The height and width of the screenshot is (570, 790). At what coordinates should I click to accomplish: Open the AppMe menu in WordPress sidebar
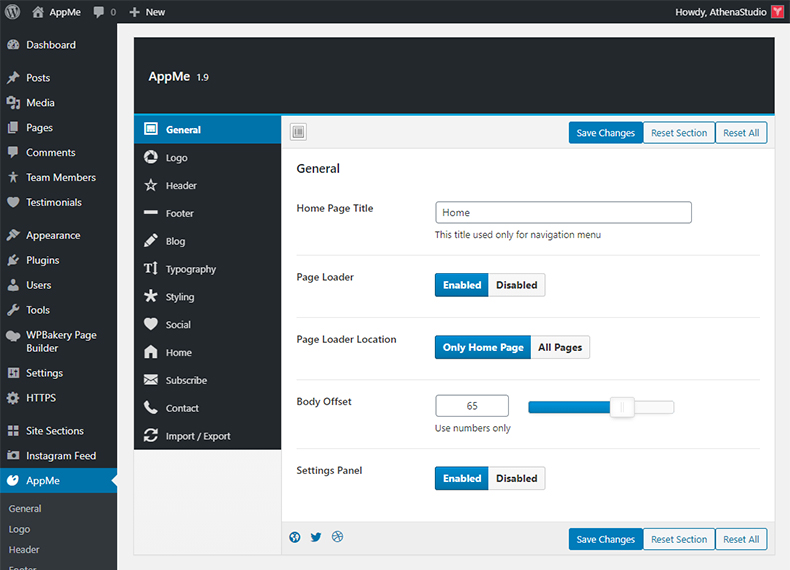click(x=58, y=481)
